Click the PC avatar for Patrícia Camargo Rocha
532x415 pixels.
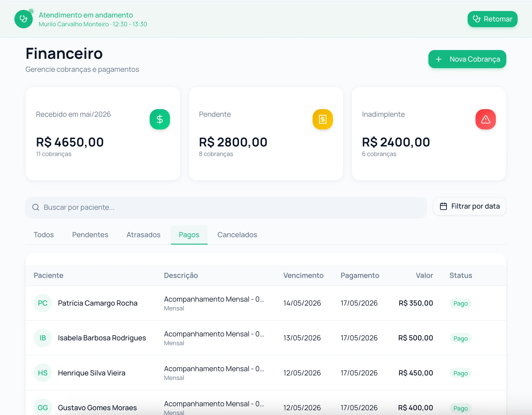(x=43, y=303)
